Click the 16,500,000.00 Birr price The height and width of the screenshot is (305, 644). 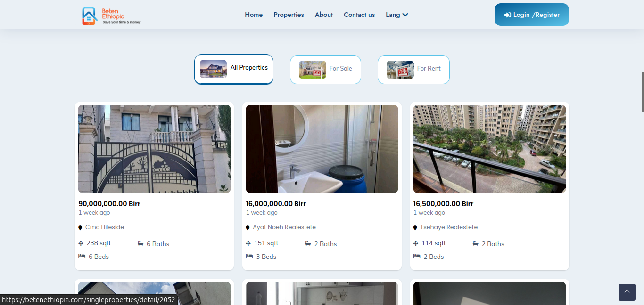coord(443,204)
